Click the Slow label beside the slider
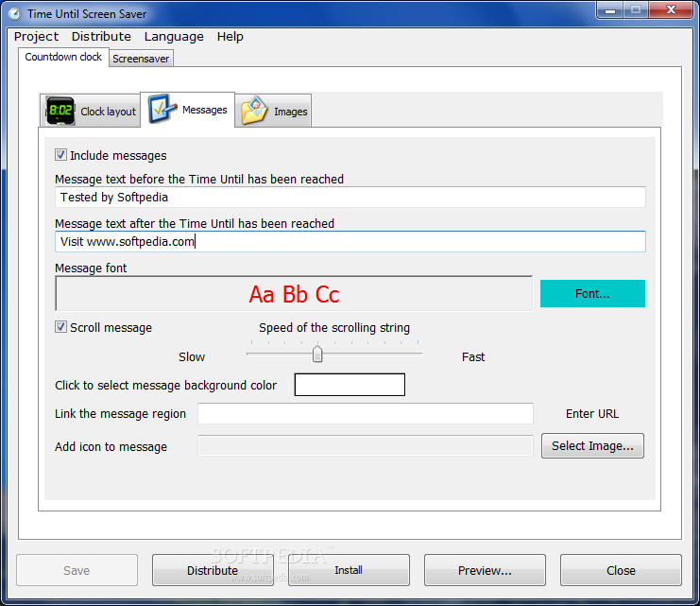 pos(192,356)
